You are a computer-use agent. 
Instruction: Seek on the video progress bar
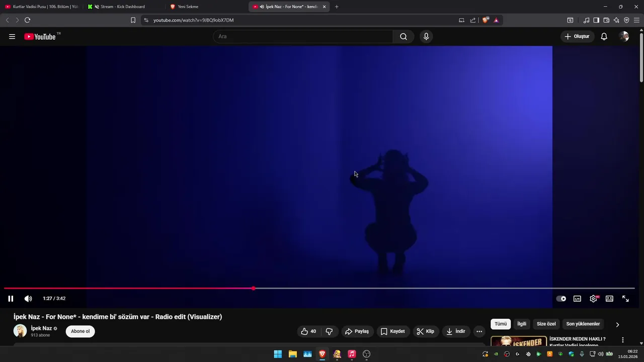tap(319, 288)
